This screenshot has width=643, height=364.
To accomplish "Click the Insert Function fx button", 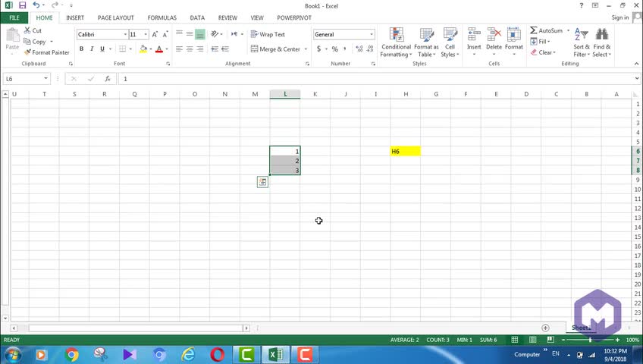I will point(108,79).
